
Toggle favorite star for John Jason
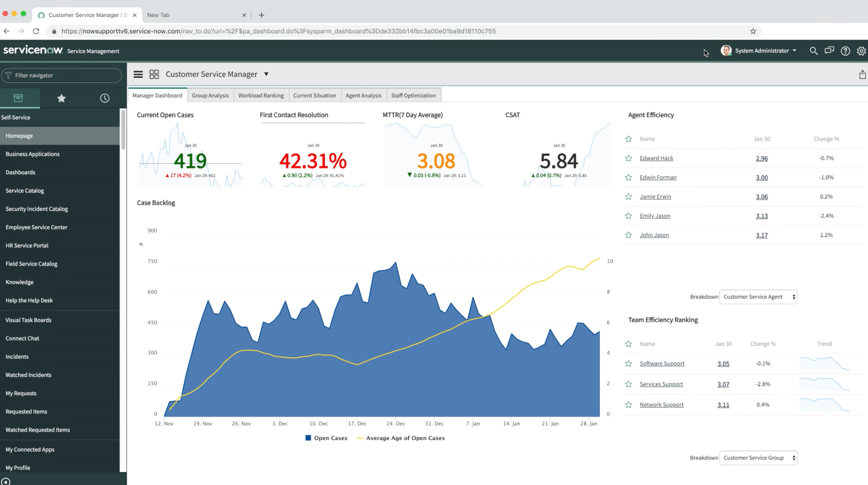click(x=628, y=235)
